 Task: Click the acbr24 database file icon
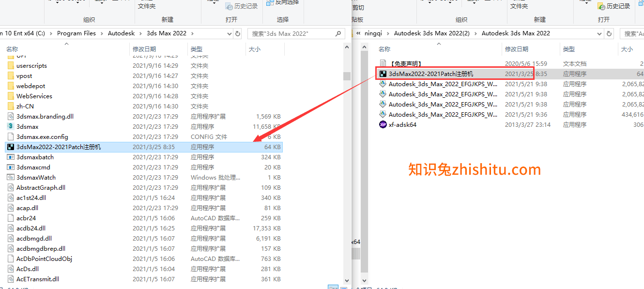click(11, 218)
